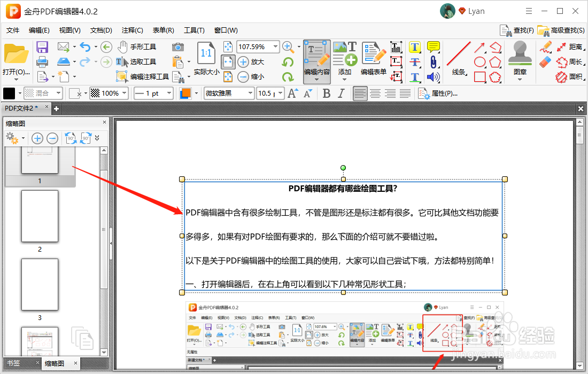Click the orange stroke color swatch

[x=185, y=93]
